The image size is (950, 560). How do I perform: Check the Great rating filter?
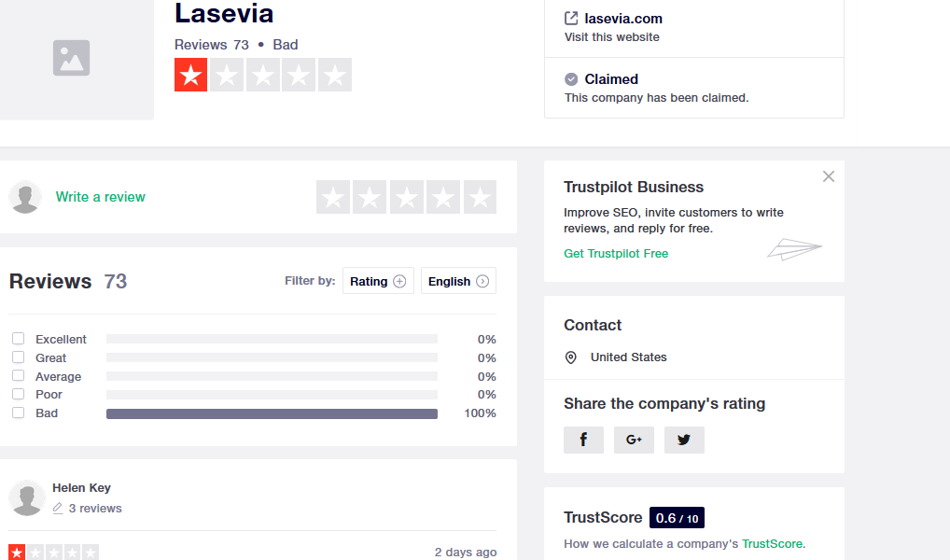pos(19,357)
